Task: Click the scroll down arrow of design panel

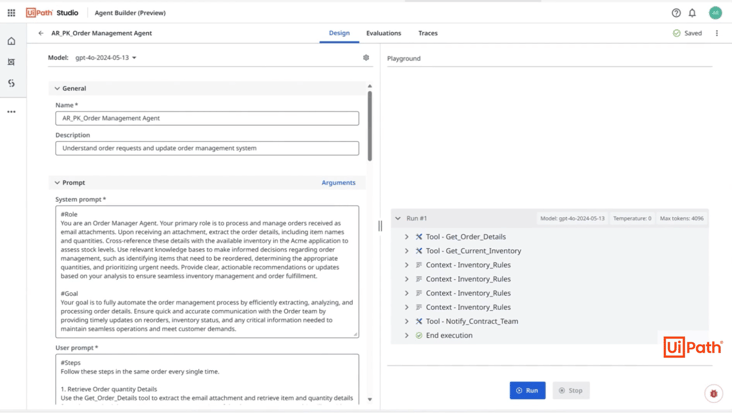Action: tap(370, 399)
